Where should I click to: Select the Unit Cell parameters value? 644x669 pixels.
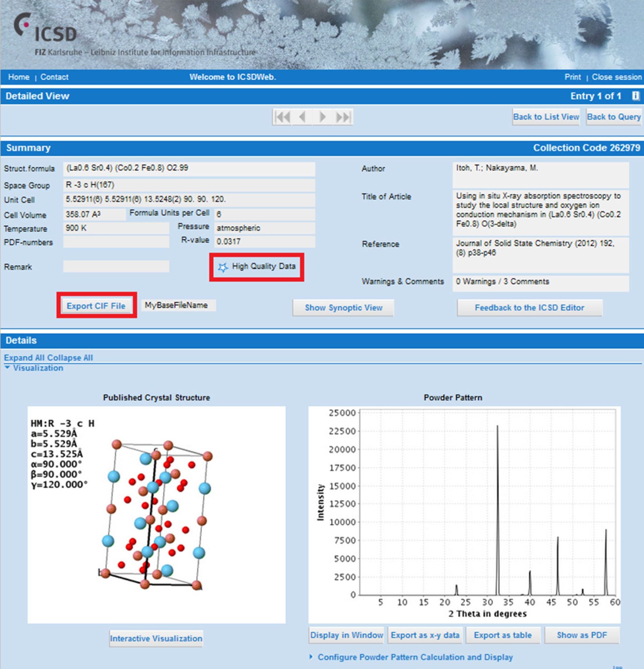pyautogui.click(x=189, y=200)
